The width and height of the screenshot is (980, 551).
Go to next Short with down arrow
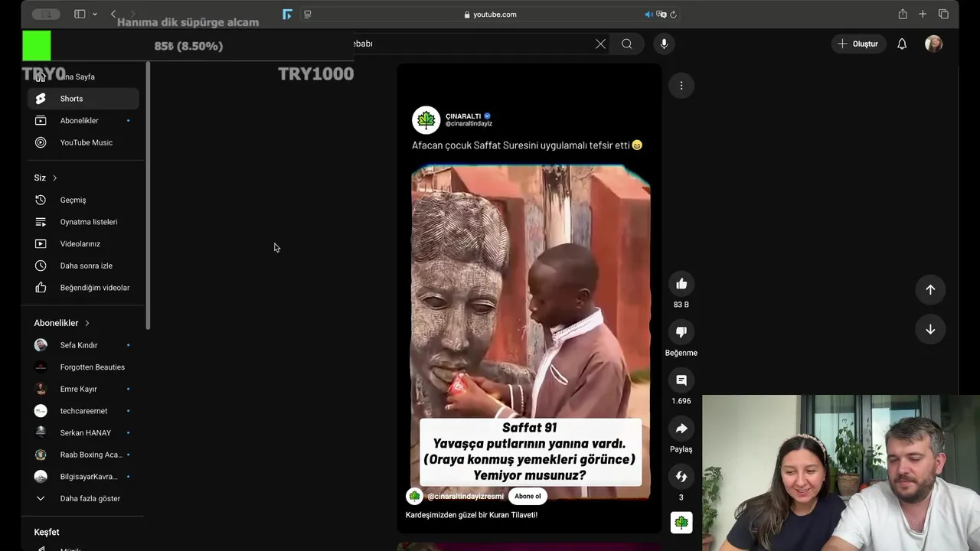coord(930,329)
